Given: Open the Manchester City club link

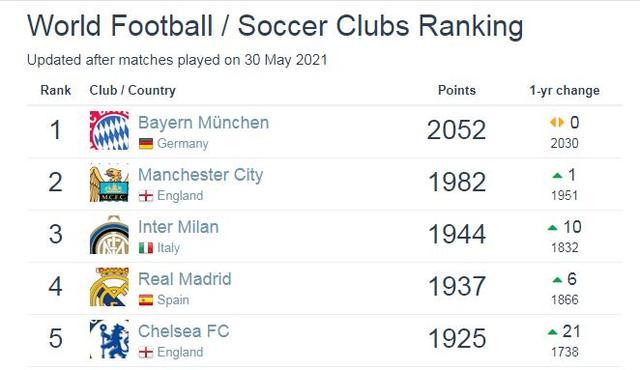Looking at the screenshot, I should tap(200, 175).
